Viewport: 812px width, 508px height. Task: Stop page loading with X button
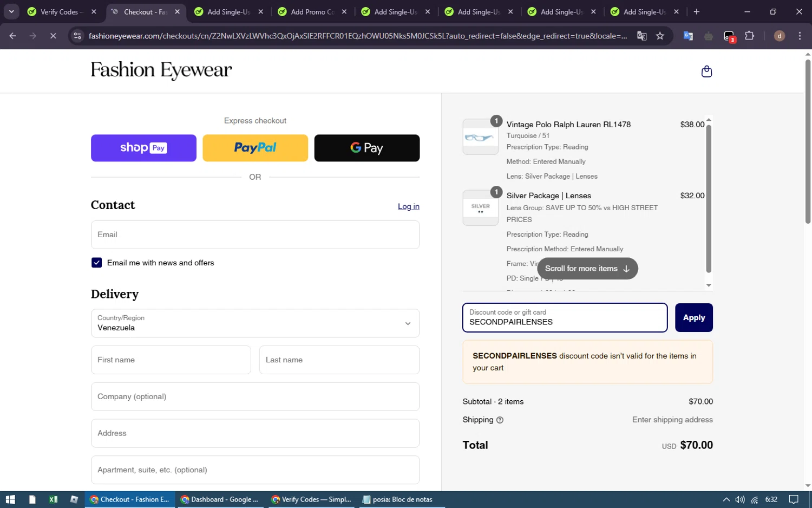click(53, 36)
